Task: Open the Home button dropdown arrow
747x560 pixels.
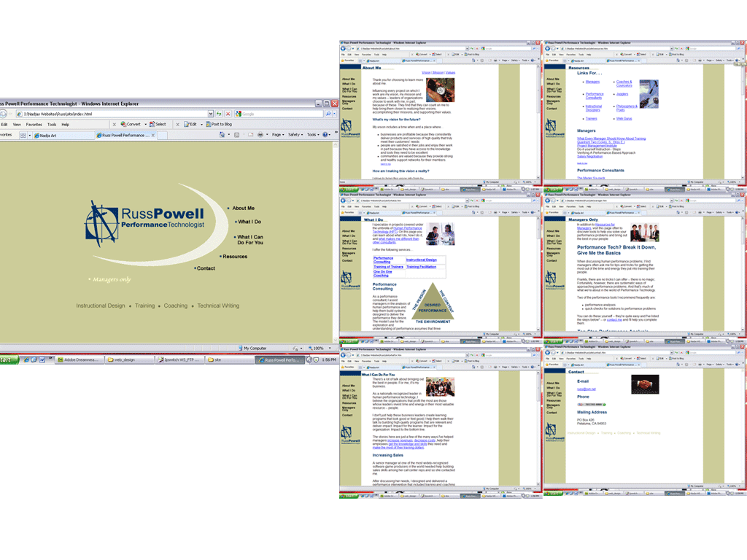Action: [228, 135]
